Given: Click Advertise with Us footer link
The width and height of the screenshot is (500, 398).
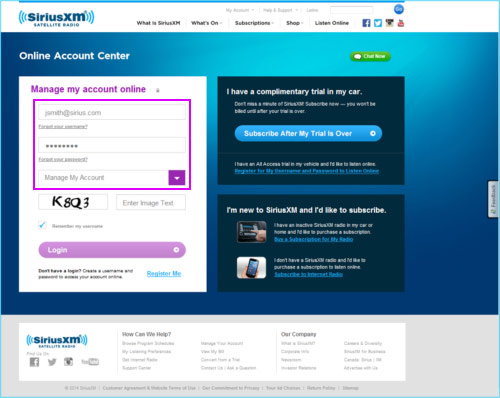Looking at the screenshot, I should tap(361, 368).
